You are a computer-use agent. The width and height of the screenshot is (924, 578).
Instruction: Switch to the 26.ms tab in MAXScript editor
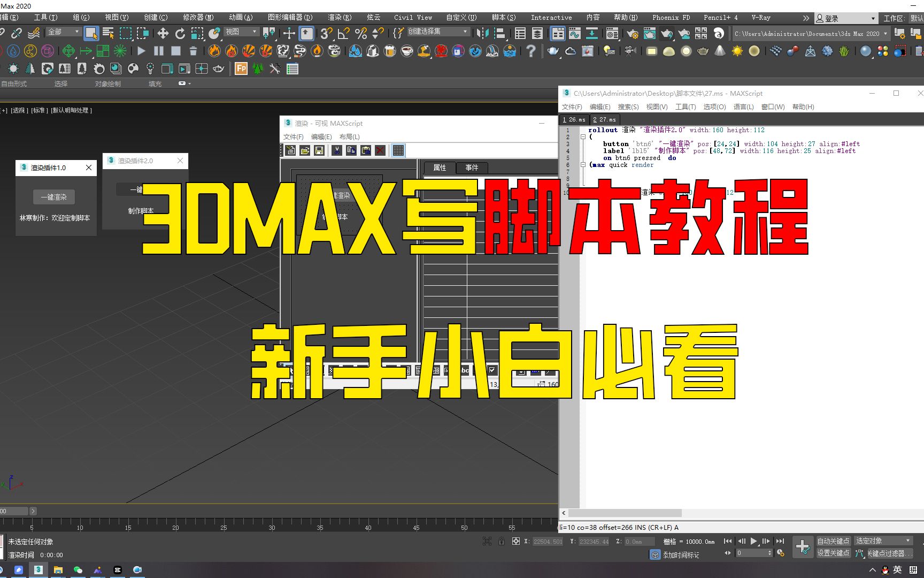point(574,119)
